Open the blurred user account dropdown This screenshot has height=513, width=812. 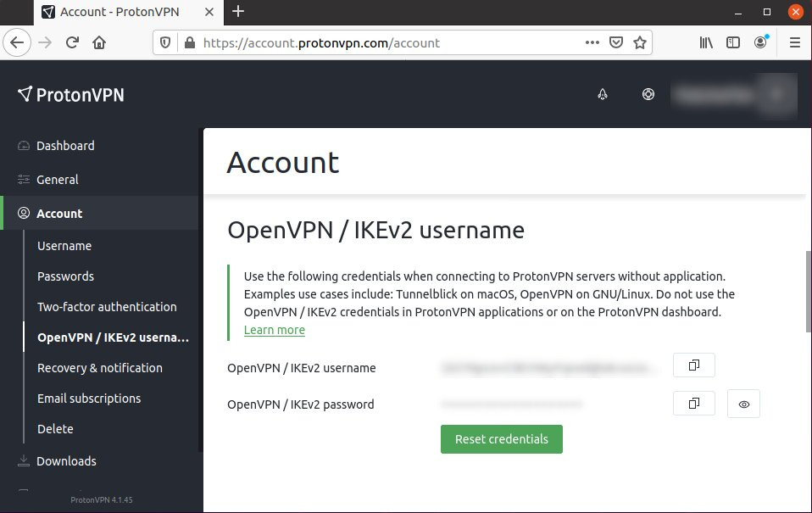pos(733,95)
